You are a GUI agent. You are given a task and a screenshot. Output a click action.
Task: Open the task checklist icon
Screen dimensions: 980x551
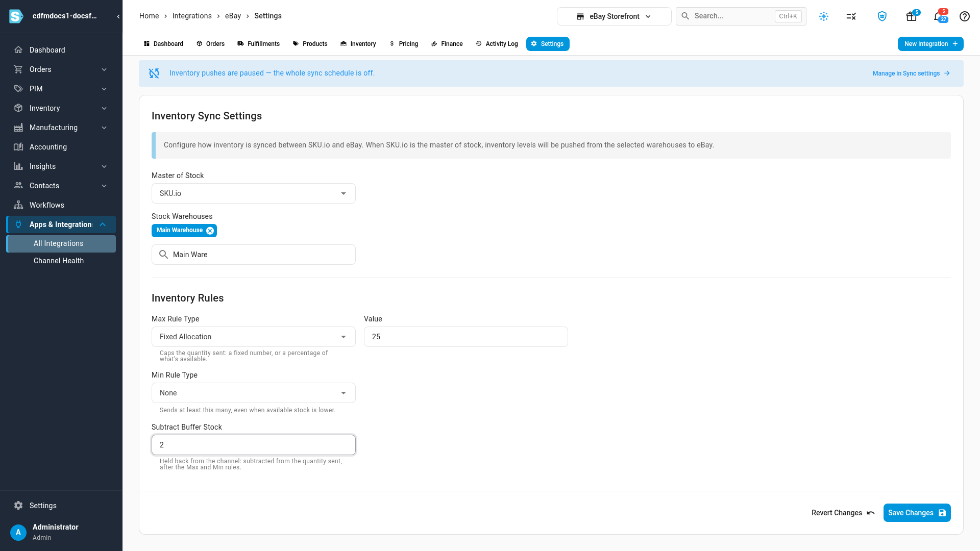tap(851, 16)
